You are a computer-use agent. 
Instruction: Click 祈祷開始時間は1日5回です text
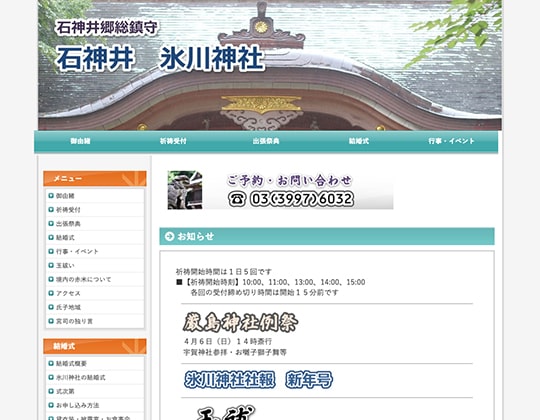coord(224,272)
